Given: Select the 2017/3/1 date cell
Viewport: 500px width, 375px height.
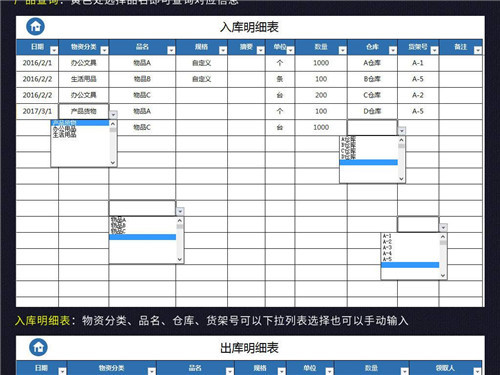Looking at the screenshot, I should (x=37, y=111).
